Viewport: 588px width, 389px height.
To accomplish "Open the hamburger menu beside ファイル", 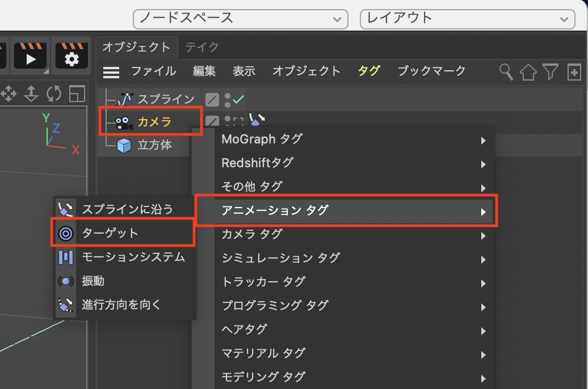I will tap(111, 72).
